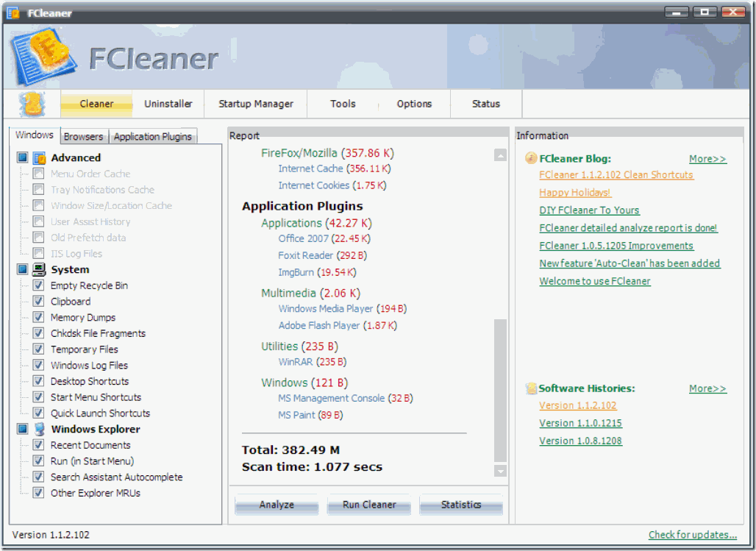Check the Tray Notifications Cache box

(x=38, y=189)
